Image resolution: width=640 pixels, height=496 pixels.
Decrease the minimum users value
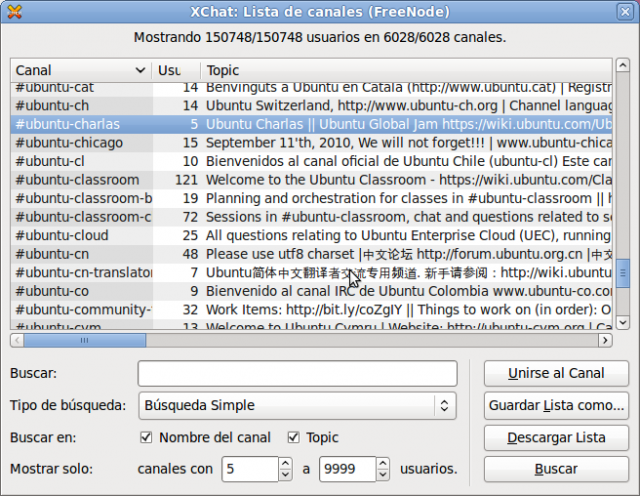point(285,475)
